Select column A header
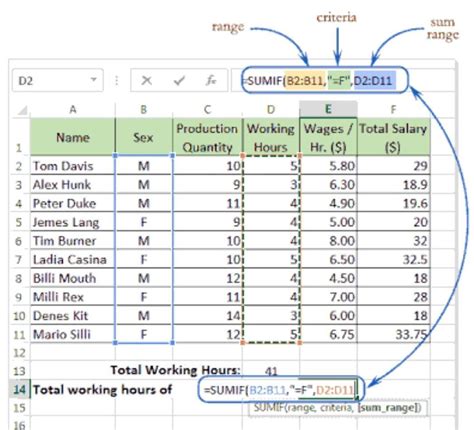The width and height of the screenshot is (474, 430). (x=73, y=110)
